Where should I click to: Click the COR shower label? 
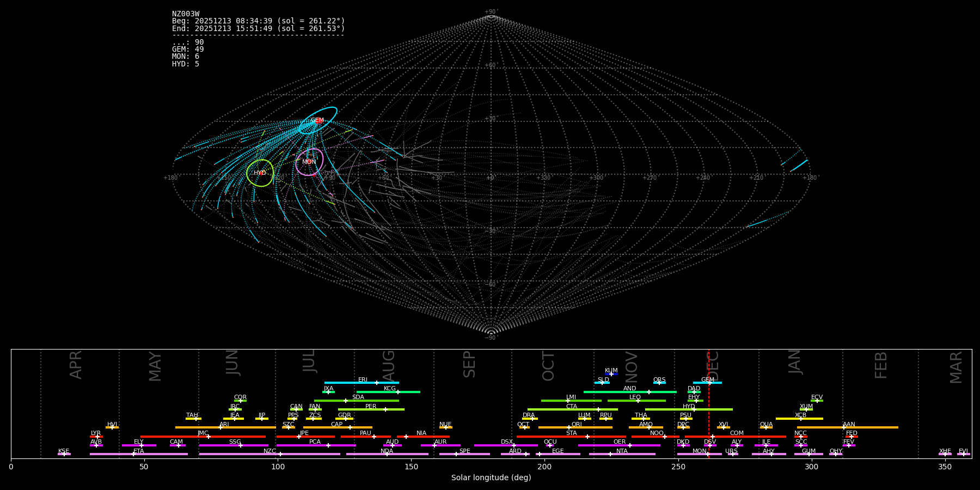(x=240, y=397)
